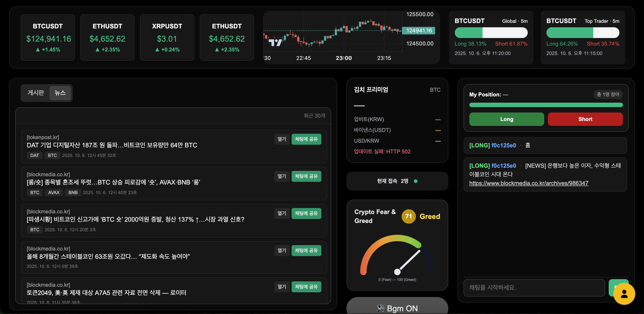Image resolution: width=644 pixels, height=314 pixels.
Task: Open the tokenpost.kr DAT article with 열기
Action: point(282,139)
